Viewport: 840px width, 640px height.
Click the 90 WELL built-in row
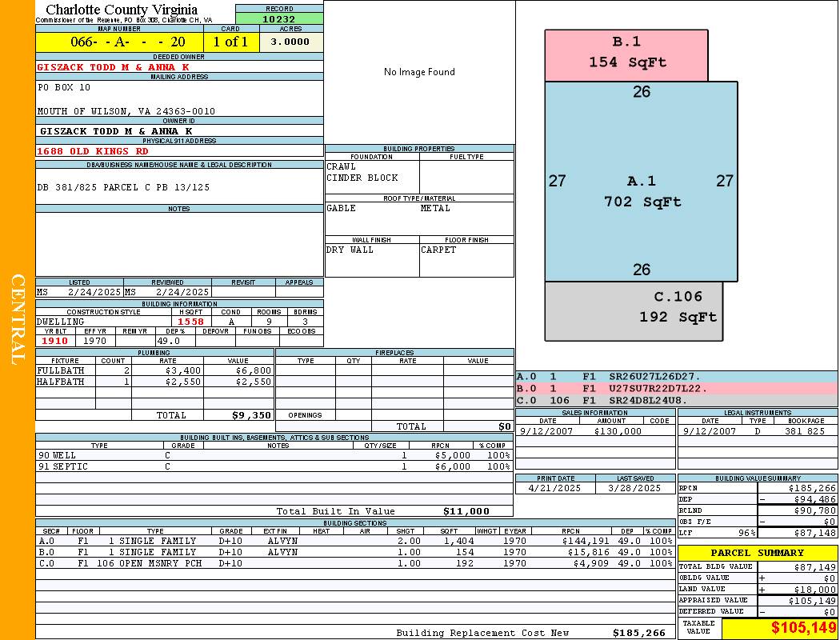(x=274, y=456)
